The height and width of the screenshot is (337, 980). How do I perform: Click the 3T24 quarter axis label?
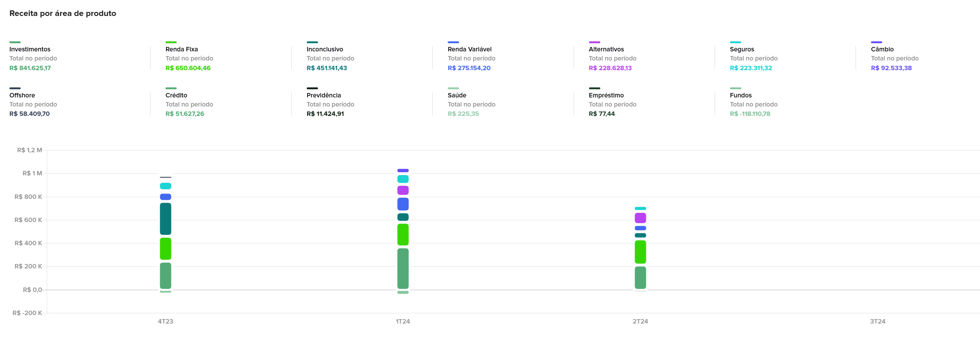pyautogui.click(x=877, y=321)
